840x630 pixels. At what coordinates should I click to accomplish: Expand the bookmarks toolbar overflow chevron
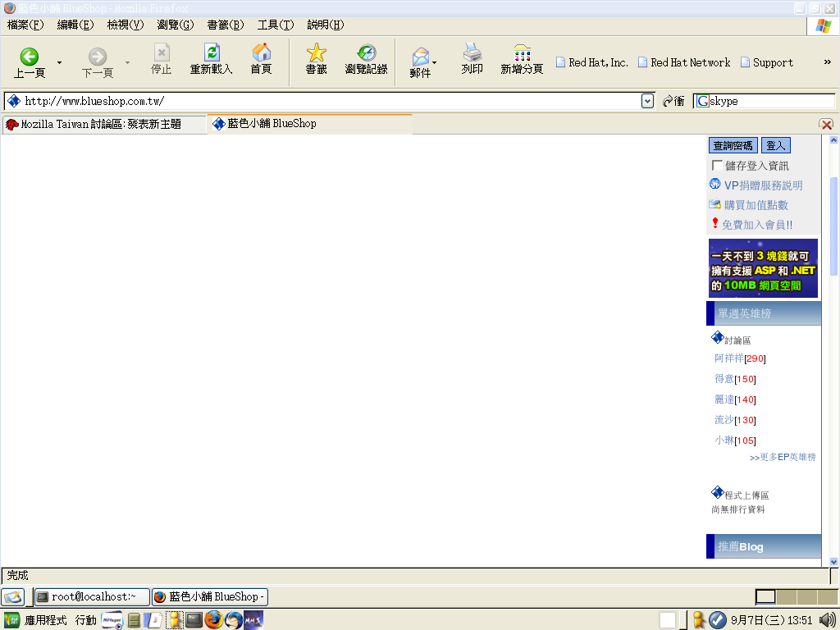coord(827,62)
